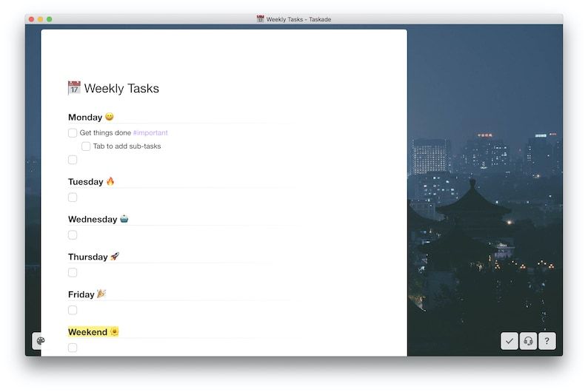
Task: Open the headset support icon
Action: pyautogui.click(x=528, y=341)
